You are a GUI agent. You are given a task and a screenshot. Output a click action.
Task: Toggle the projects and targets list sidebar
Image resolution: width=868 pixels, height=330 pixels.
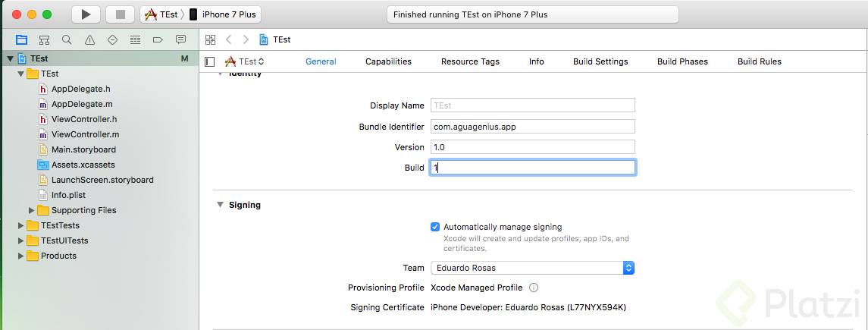click(210, 62)
